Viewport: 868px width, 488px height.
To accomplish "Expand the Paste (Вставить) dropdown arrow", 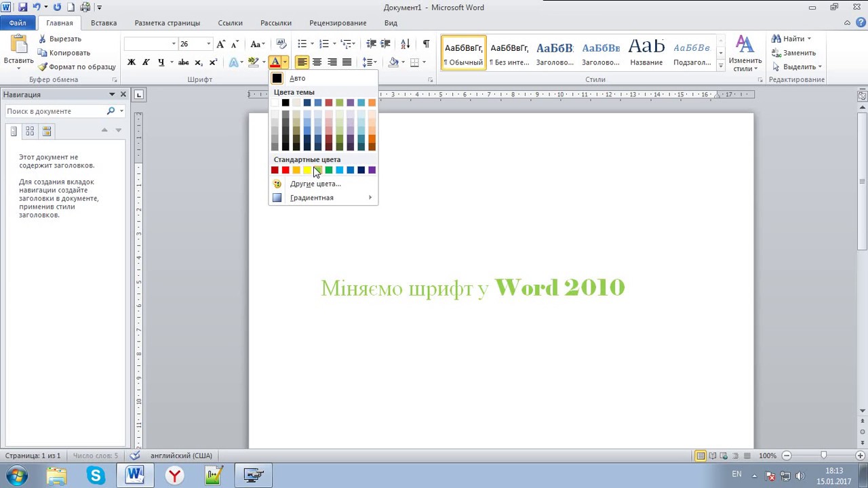I will click(18, 68).
